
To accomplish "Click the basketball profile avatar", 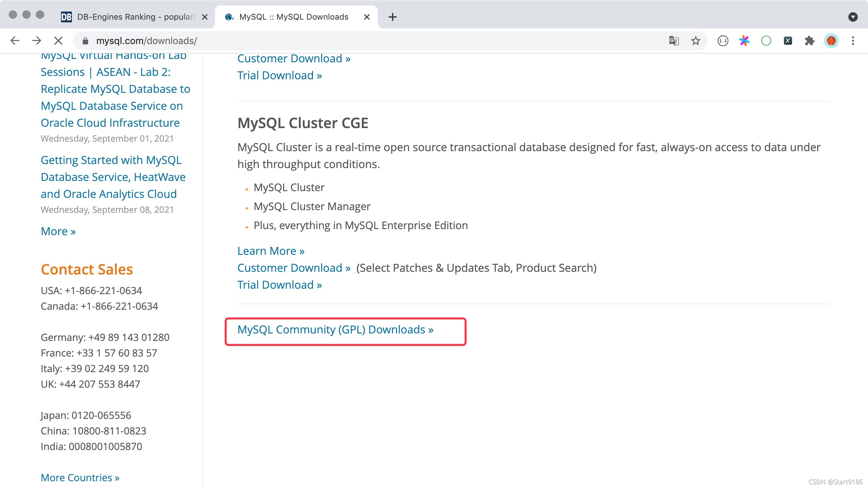I will pos(831,41).
